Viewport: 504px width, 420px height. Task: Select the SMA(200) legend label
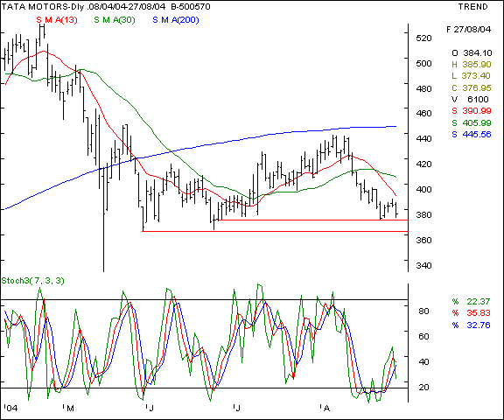coord(176,20)
